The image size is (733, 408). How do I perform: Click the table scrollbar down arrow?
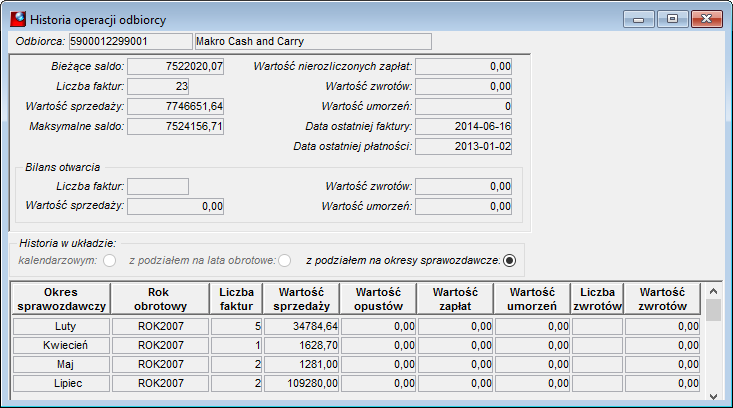tap(713, 396)
